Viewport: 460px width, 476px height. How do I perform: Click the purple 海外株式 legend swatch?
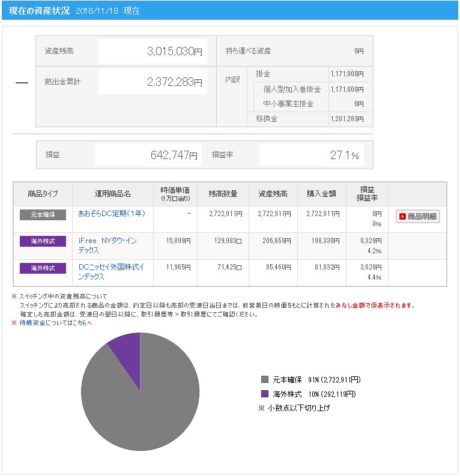pos(265,394)
